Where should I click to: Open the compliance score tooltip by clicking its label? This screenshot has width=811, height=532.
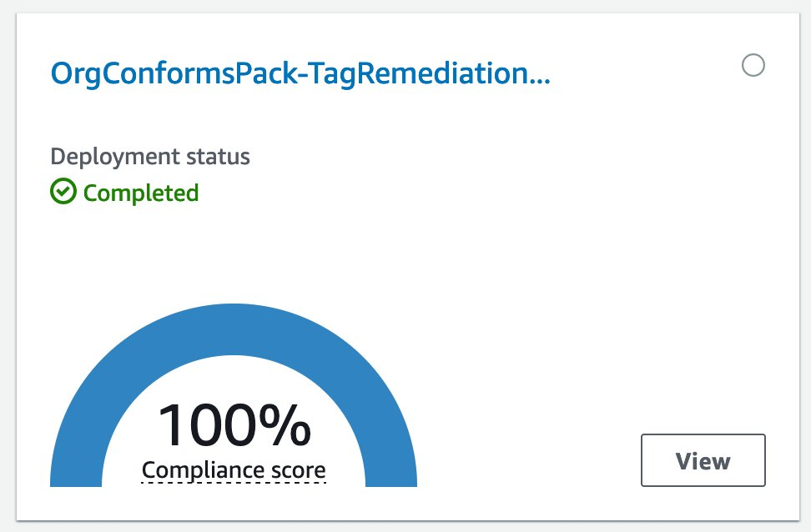pyautogui.click(x=234, y=469)
